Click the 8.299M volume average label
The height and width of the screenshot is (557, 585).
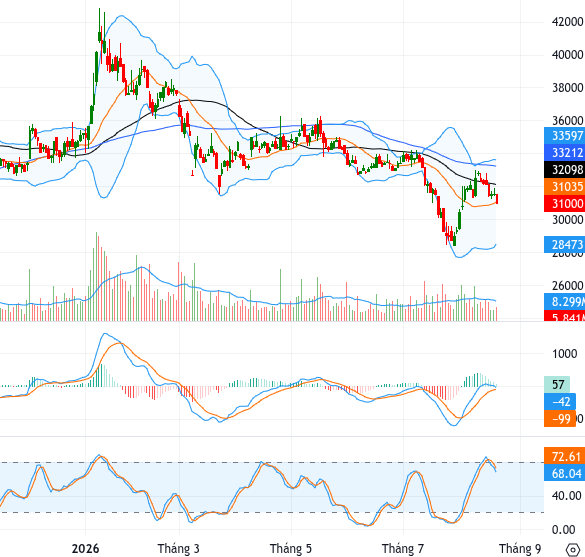click(564, 301)
